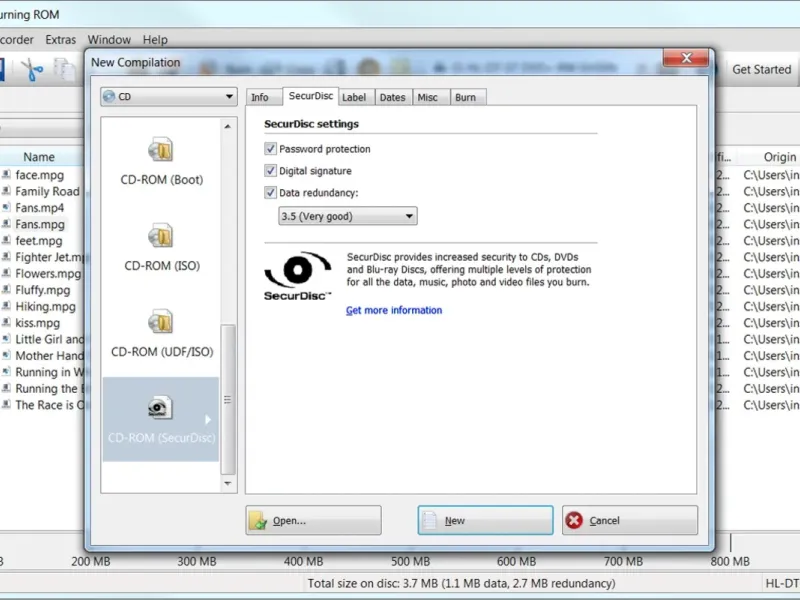Switch to the Dates tab
800x600 pixels.
(392, 97)
